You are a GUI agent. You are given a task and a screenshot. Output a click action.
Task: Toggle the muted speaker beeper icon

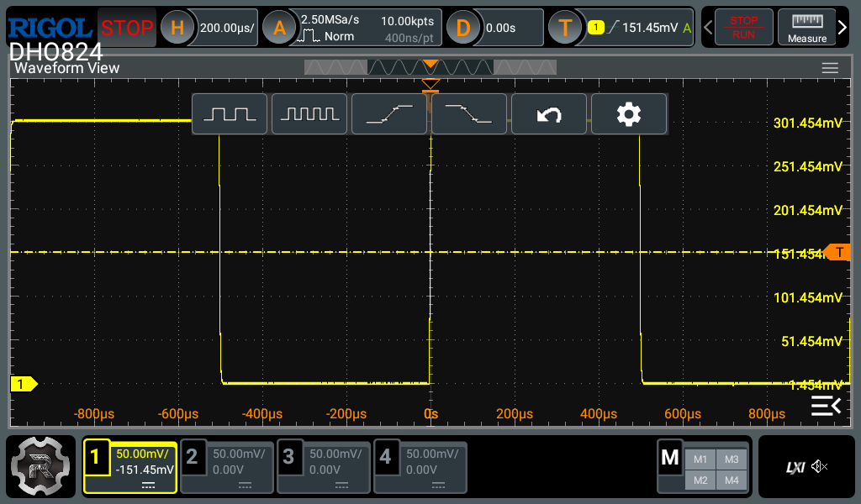pyautogui.click(x=819, y=467)
